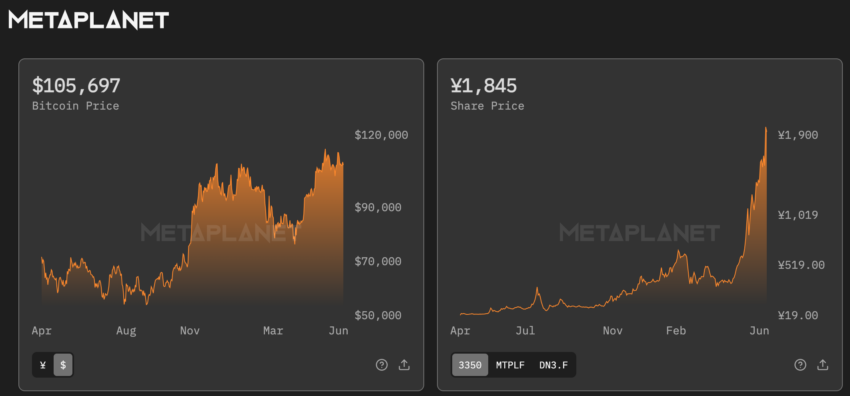Click the Nov label on Bitcoin chart axis
The height and width of the screenshot is (396, 850).
[x=190, y=330]
